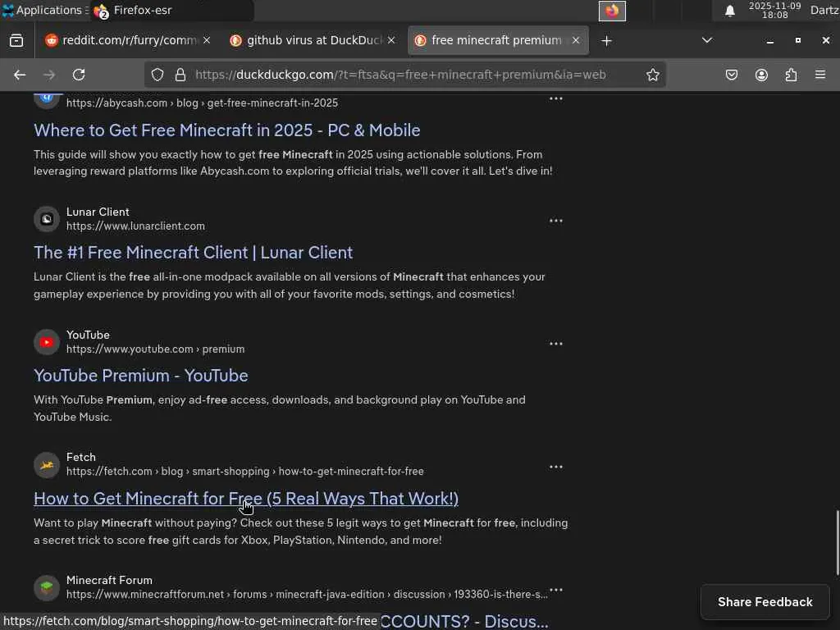The image size is (840, 630).
Task: Open more options for Minecraft Forum result
Action: pos(556,590)
